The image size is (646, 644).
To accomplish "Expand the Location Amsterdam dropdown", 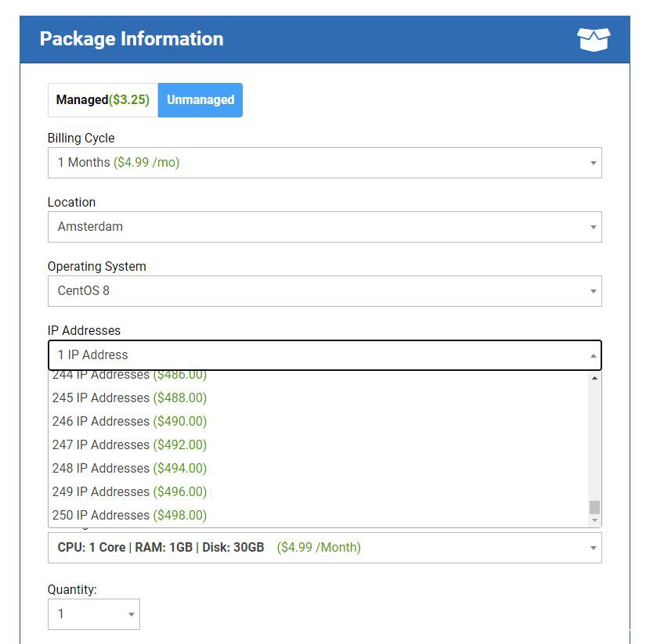I will pyautogui.click(x=324, y=227).
